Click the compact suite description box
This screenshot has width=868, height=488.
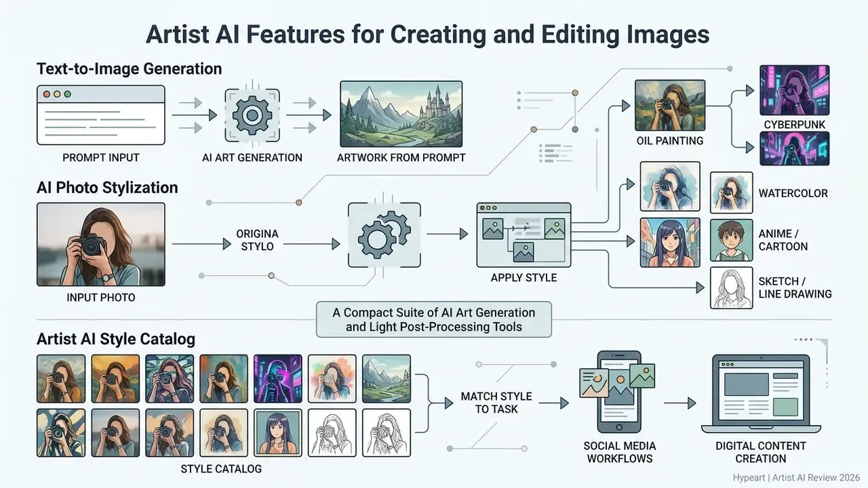click(434, 320)
